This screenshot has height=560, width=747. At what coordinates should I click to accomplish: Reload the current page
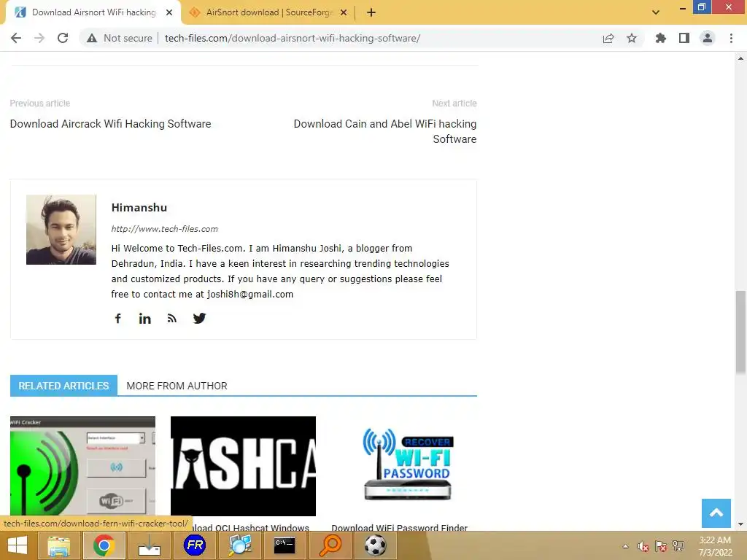coord(63,38)
